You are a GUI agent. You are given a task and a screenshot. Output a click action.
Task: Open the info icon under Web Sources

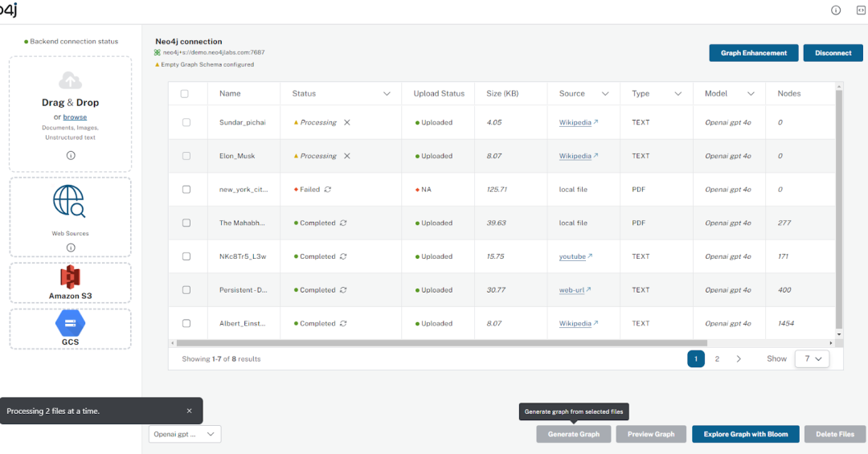[71, 247]
